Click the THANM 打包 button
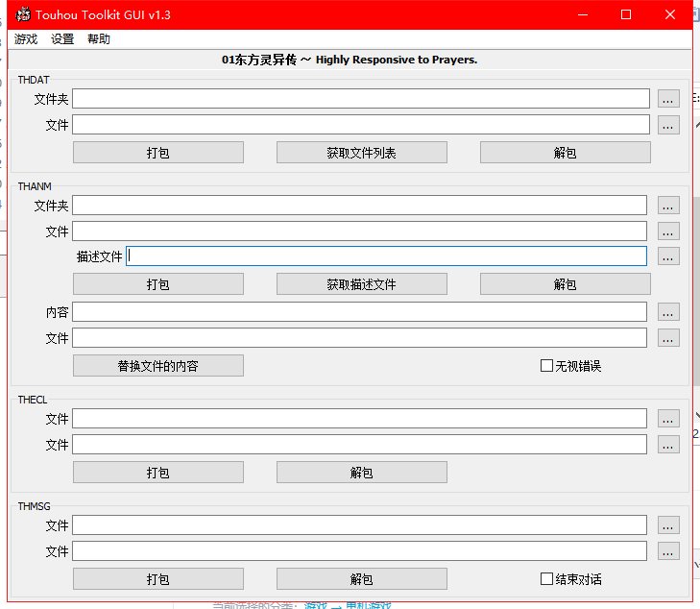Screen dimensions: 700x609 (158, 284)
